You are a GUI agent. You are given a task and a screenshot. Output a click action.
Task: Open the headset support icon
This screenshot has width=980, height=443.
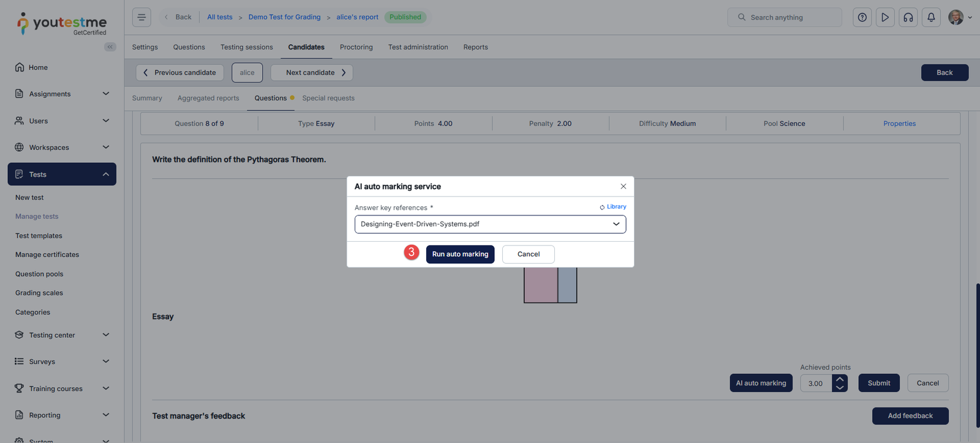point(908,17)
